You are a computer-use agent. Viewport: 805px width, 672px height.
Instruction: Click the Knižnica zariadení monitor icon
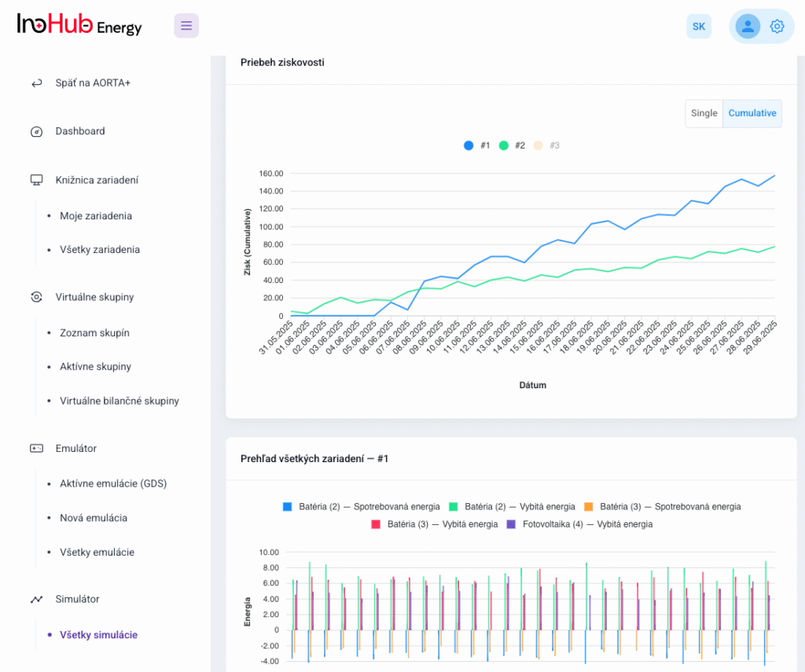pyautogui.click(x=36, y=180)
